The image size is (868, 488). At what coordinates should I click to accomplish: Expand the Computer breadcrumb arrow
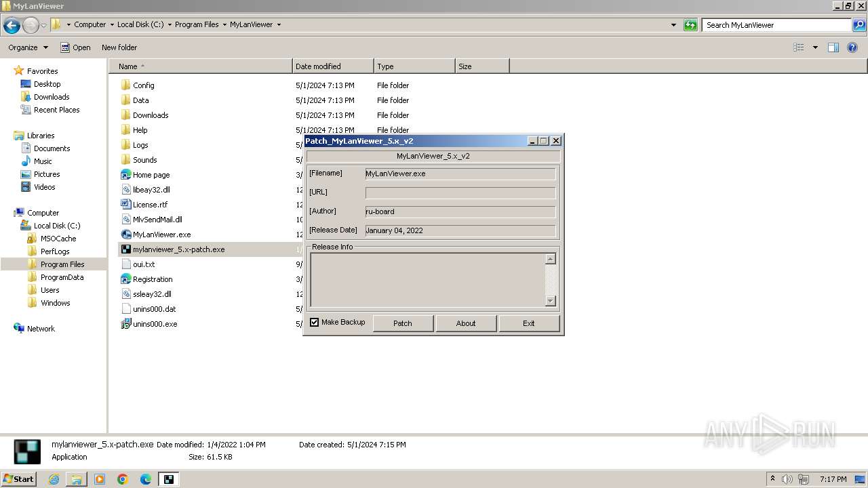(x=111, y=25)
